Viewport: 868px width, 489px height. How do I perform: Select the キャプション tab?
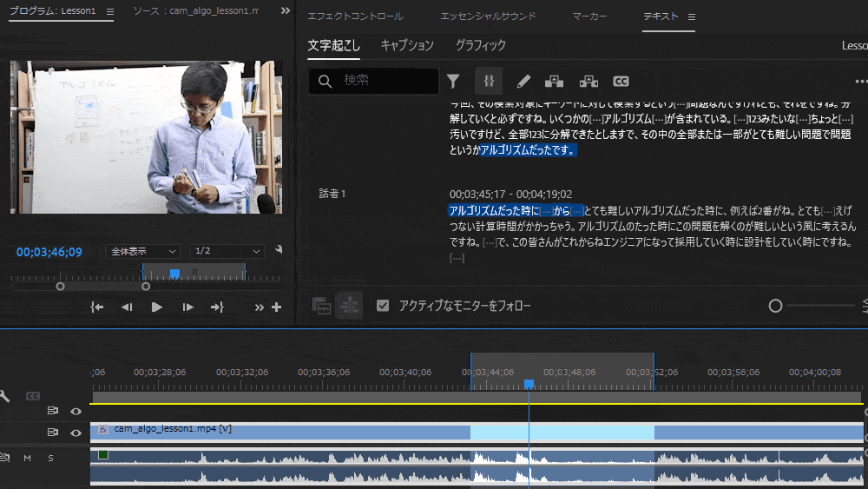[407, 45]
